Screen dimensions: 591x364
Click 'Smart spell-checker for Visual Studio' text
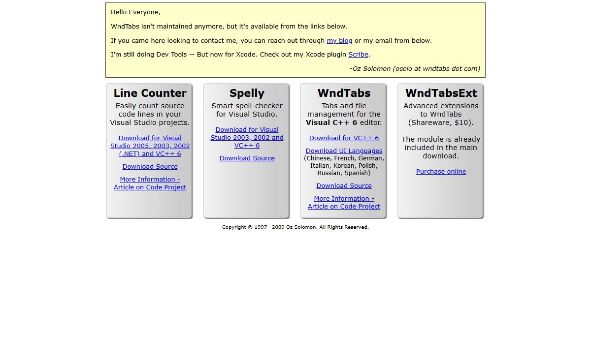pyautogui.click(x=247, y=110)
